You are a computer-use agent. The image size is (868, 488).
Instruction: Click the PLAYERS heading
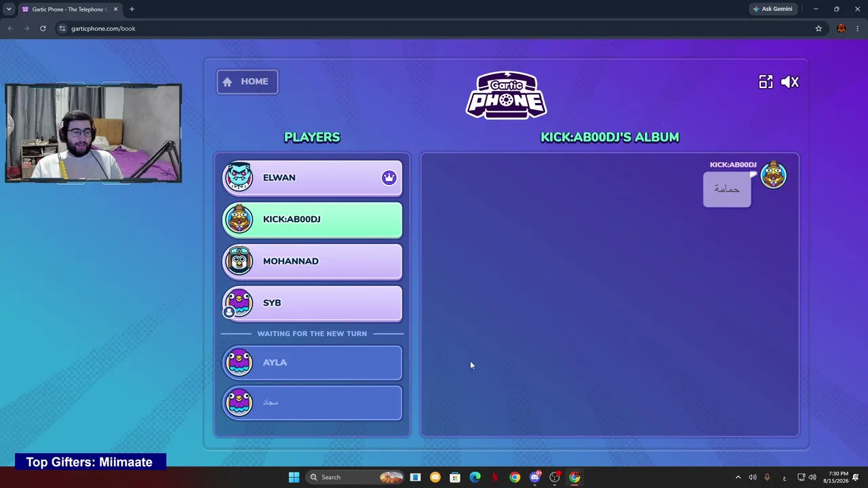312,138
